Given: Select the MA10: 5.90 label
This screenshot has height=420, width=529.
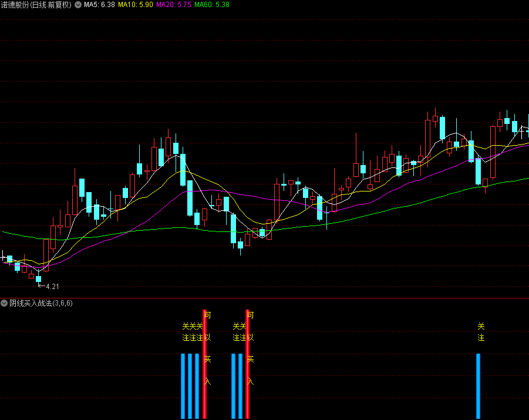Looking at the screenshot, I should tap(135, 5).
